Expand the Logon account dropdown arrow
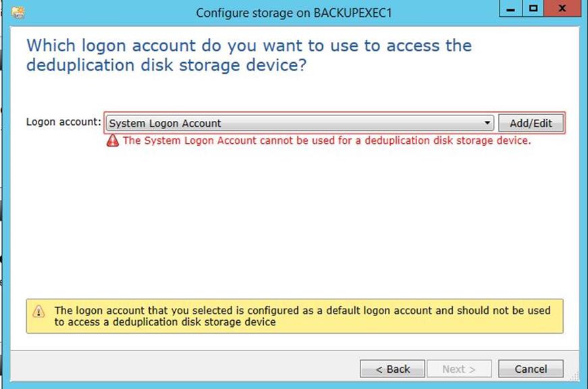This screenshot has height=389, width=588. (x=487, y=123)
